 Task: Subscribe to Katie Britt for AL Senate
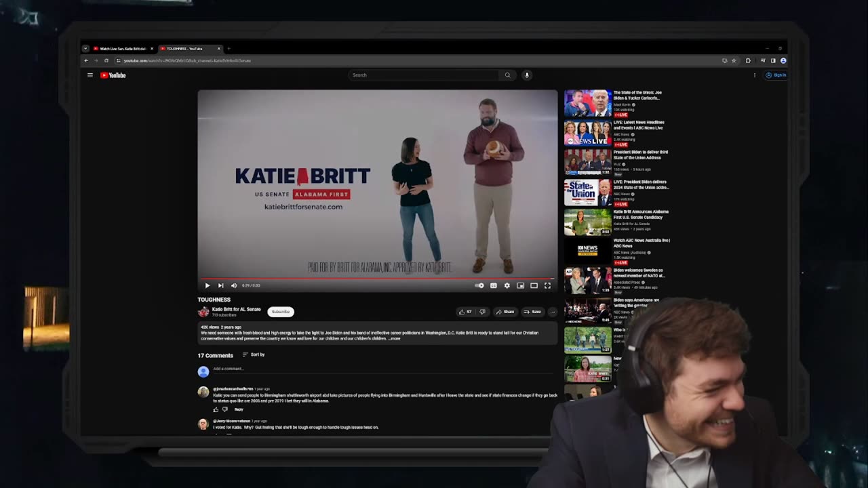[281, 312]
